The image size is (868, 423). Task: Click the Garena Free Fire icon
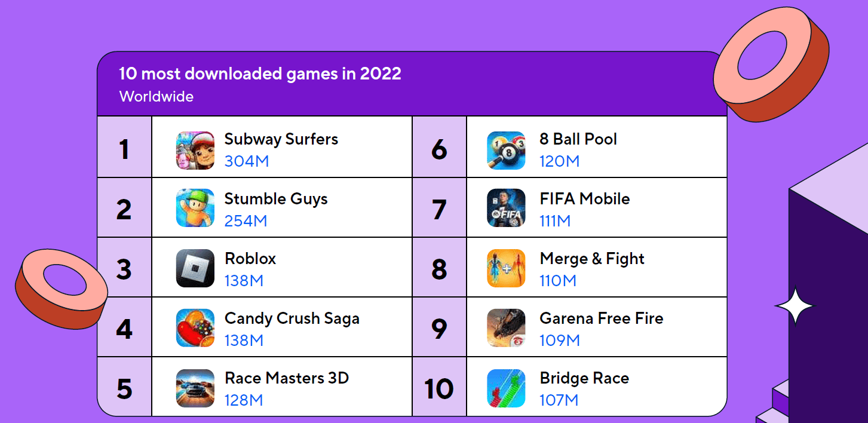point(506,328)
